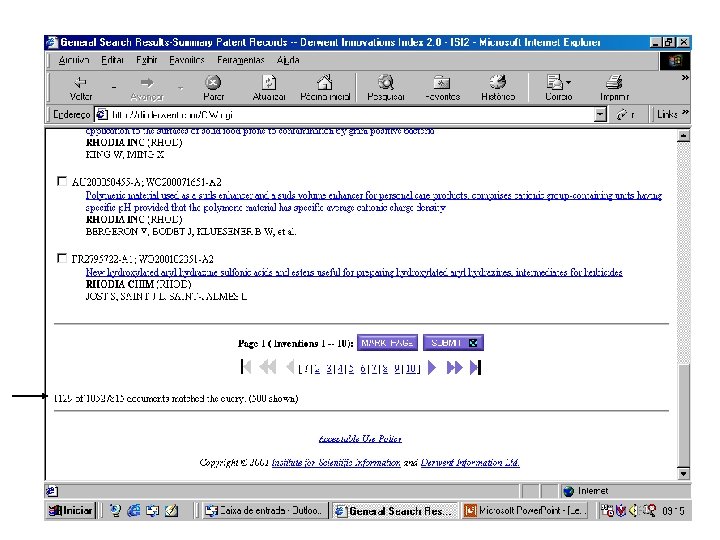The image size is (720, 540).
Task: Switch to Microsoft PowerPoint taskbar button
Action: pyautogui.click(x=525, y=511)
